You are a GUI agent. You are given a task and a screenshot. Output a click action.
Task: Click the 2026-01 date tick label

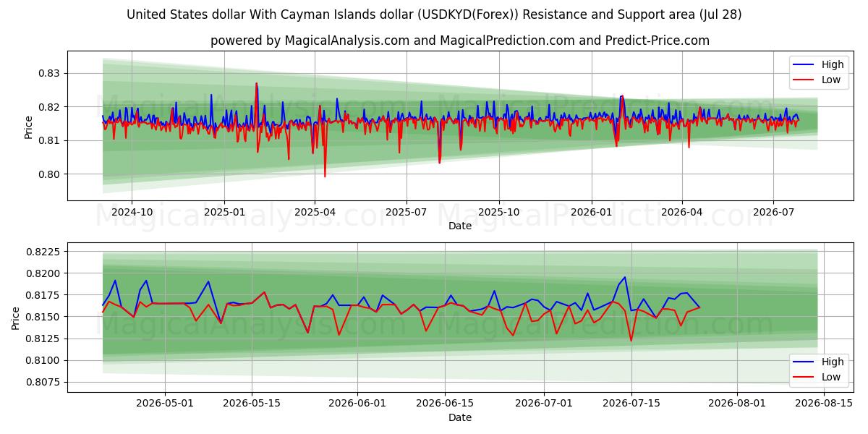coord(591,213)
